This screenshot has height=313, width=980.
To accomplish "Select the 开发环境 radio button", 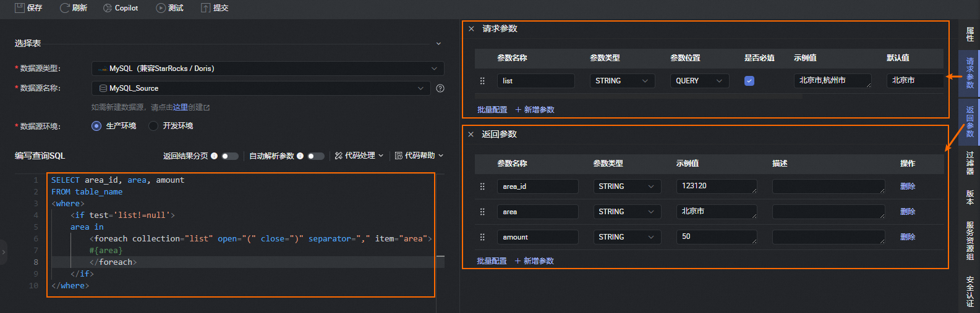I will coord(153,126).
